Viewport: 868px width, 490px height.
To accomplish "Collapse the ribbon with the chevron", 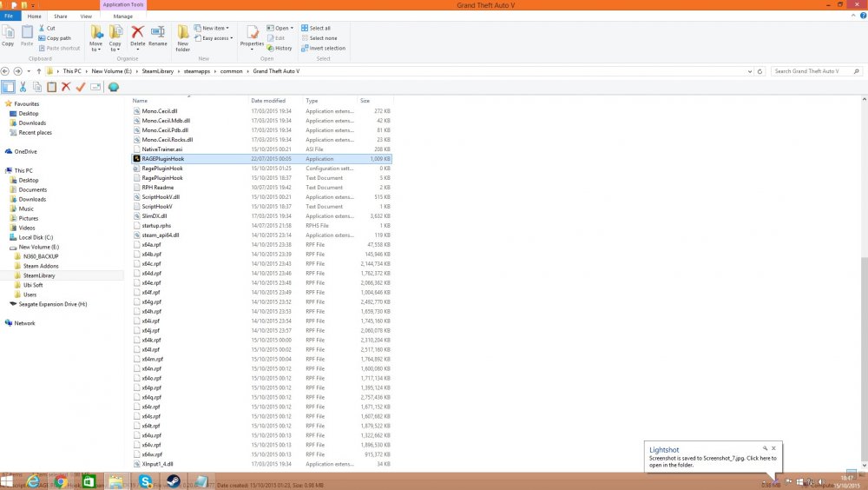I will click(x=853, y=17).
